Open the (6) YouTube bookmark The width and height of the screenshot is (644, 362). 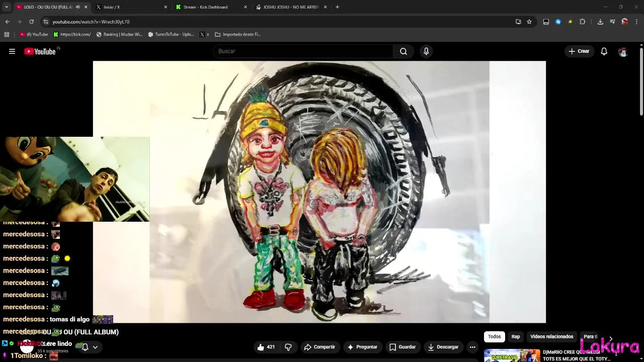point(34,35)
